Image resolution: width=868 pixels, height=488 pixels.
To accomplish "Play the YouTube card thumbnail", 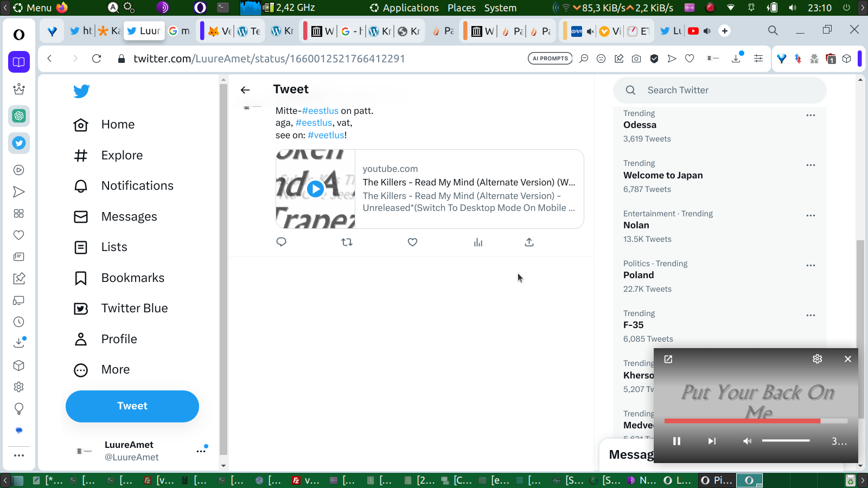I will point(316,189).
